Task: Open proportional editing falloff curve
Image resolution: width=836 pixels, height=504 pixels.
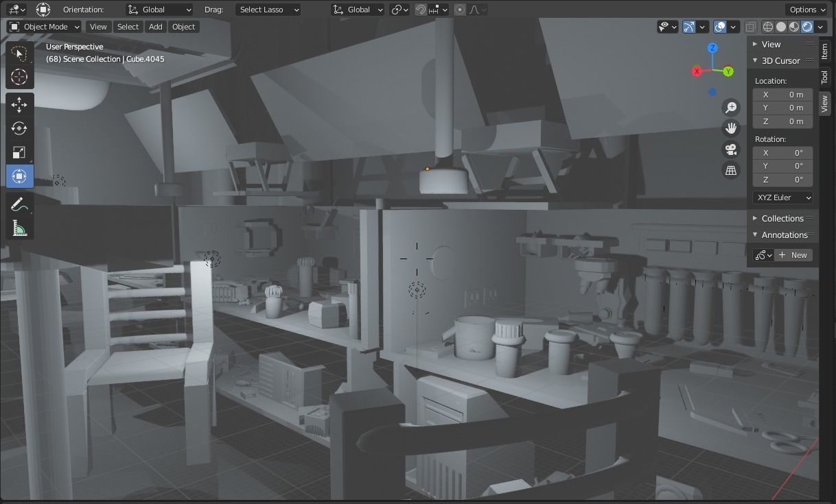Action: [x=478, y=10]
